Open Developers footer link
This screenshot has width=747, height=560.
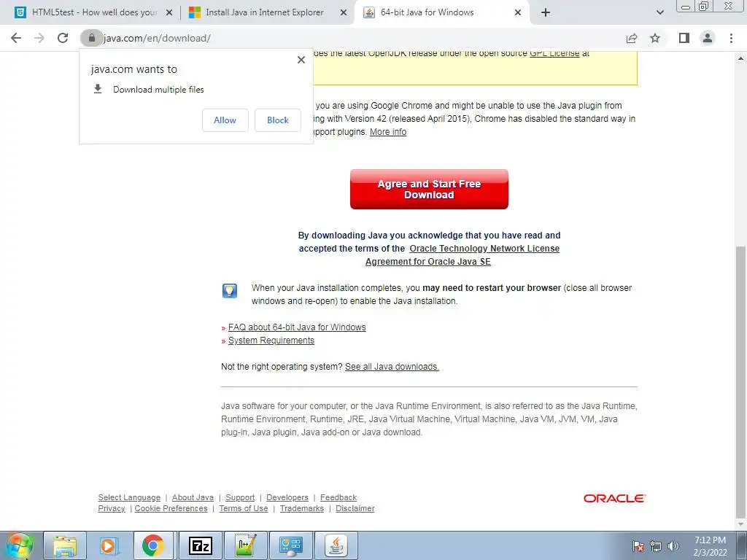[x=287, y=497]
